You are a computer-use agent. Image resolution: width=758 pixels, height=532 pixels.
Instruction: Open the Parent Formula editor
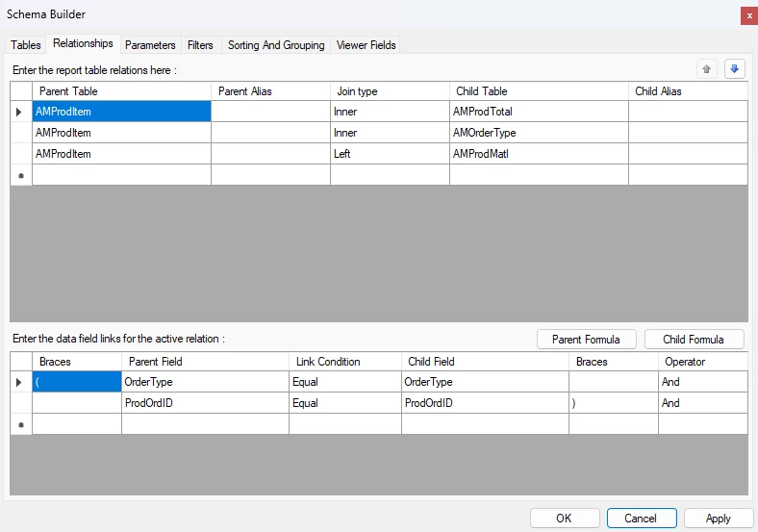(587, 340)
